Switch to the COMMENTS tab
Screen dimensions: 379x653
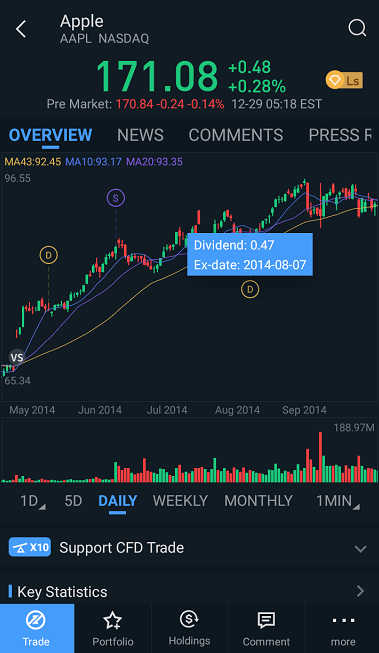coord(236,135)
